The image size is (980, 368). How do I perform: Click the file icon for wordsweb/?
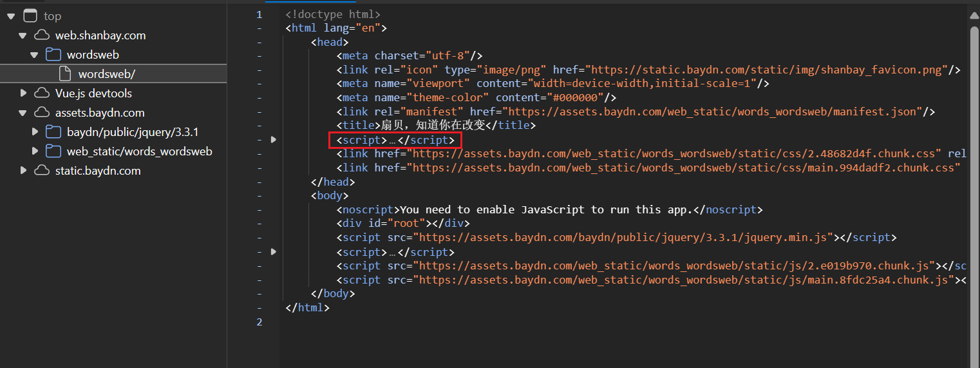point(65,74)
